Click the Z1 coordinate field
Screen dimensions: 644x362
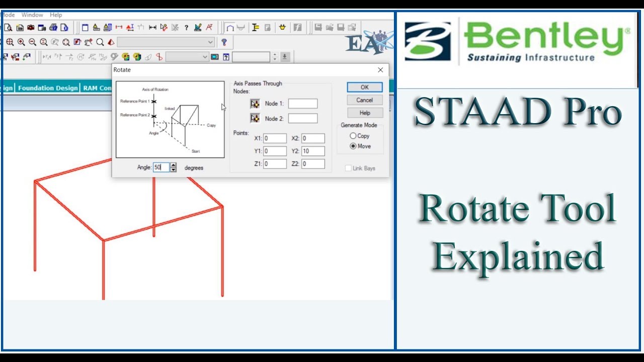[275, 164]
